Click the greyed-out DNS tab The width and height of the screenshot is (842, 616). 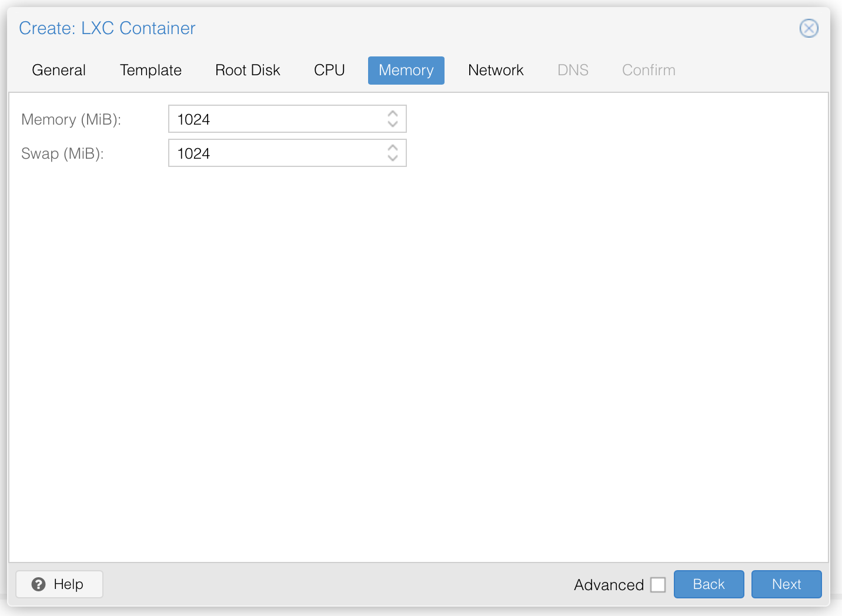573,70
